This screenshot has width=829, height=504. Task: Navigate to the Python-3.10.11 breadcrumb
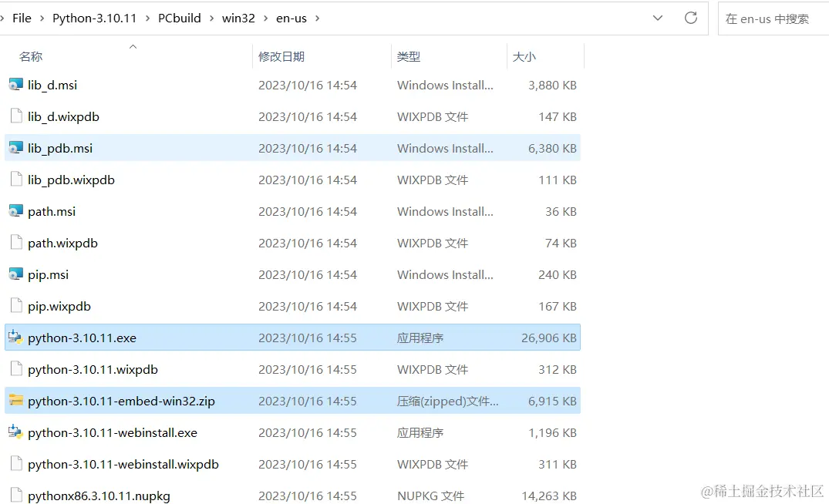tap(95, 18)
